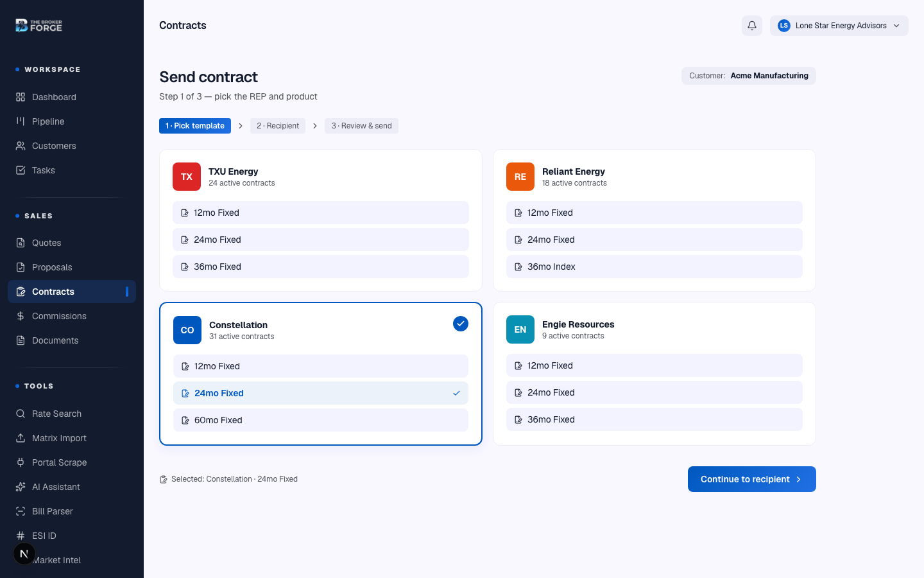Click the Documents page icon
924x578 pixels.
point(21,340)
